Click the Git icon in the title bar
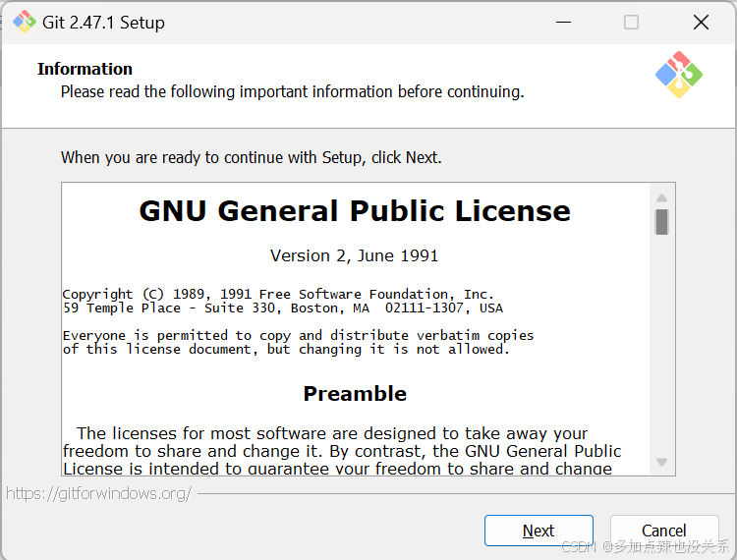This screenshot has width=737, height=560. pos(24,22)
